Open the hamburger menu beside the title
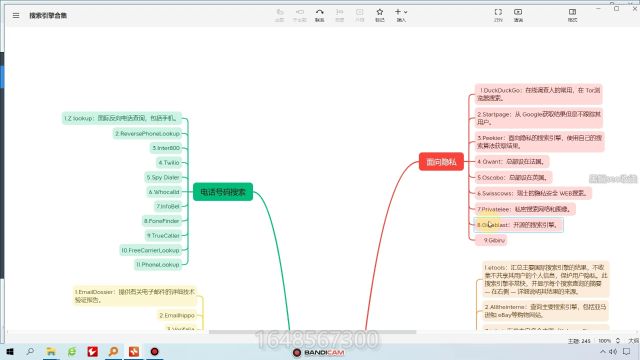 click(16, 16)
